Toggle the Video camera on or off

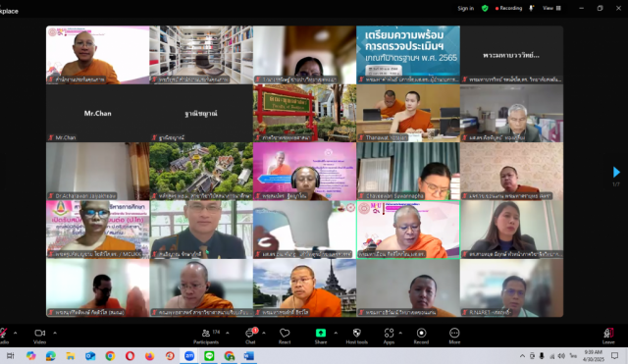39,336
